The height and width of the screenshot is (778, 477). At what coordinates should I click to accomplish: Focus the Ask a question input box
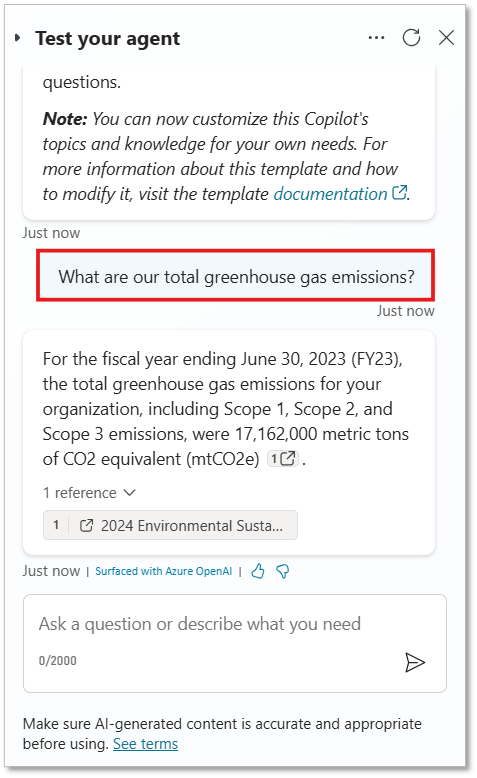point(235,643)
